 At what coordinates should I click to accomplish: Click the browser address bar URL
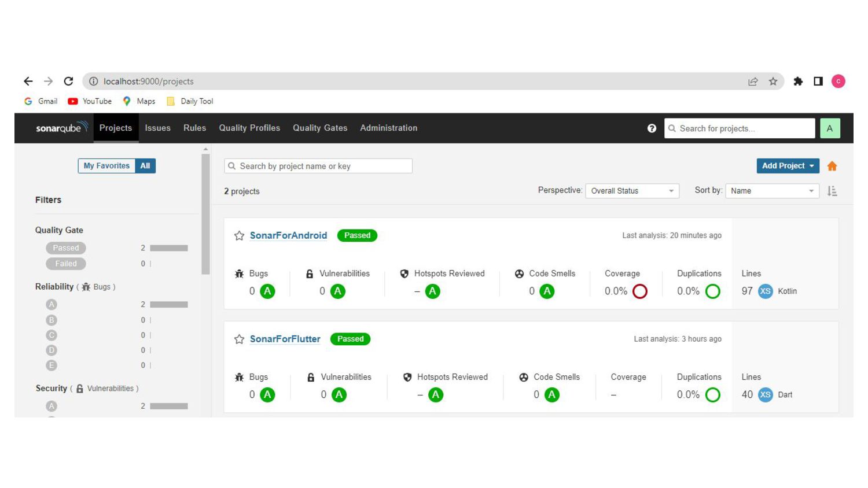coord(148,82)
